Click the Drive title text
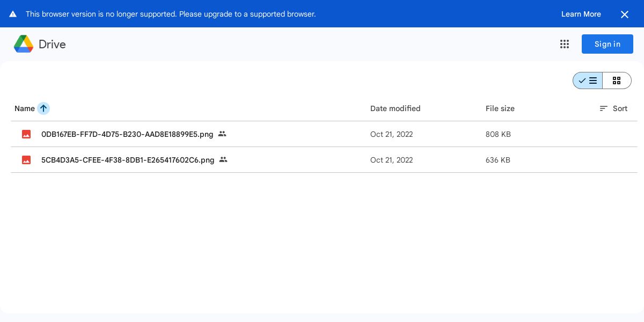This screenshot has height=322, width=644. [52, 44]
